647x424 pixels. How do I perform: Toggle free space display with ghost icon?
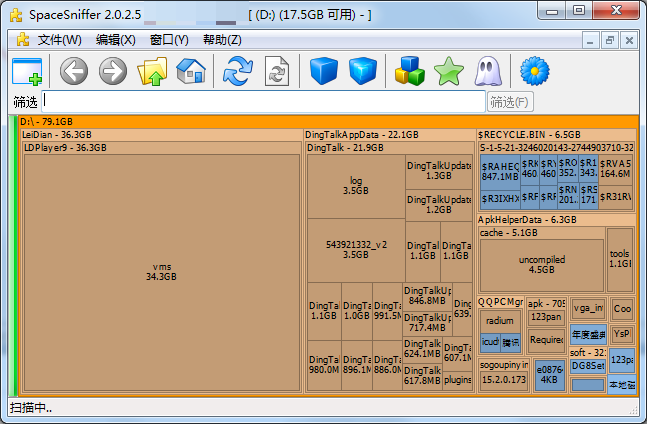487,71
